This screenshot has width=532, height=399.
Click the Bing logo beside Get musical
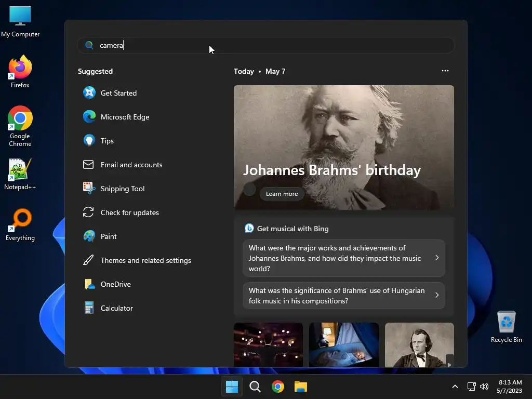tap(249, 229)
